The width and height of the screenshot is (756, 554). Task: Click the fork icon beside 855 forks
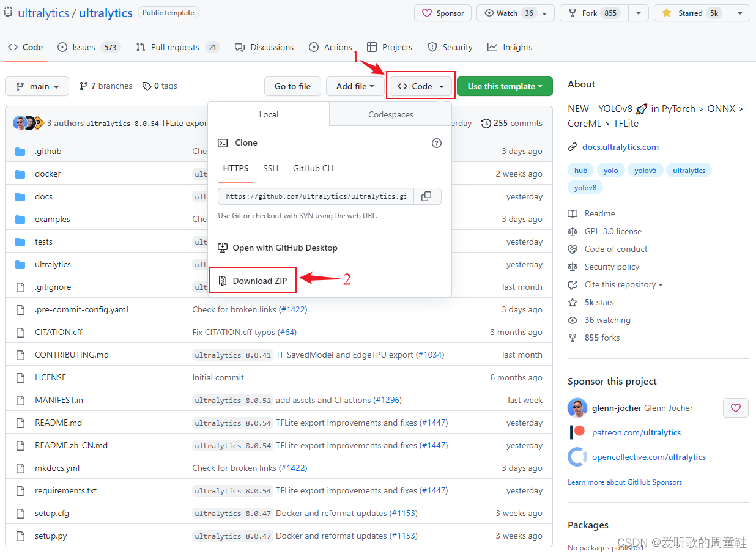click(573, 338)
